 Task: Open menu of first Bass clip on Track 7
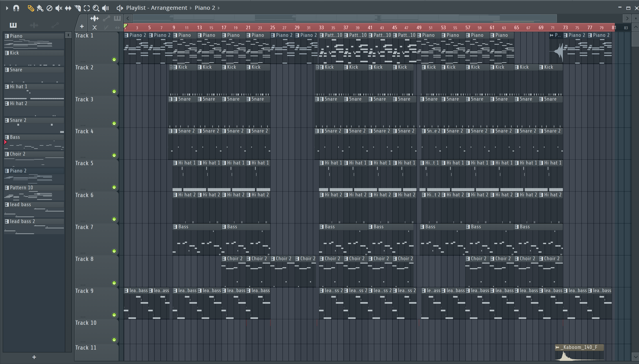click(175, 227)
